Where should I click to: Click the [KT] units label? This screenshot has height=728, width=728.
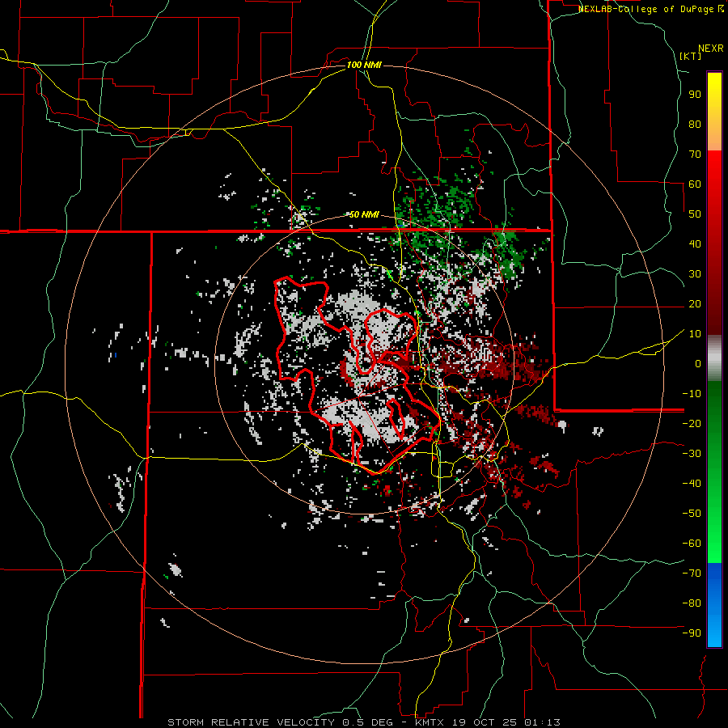[x=691, y=56]
